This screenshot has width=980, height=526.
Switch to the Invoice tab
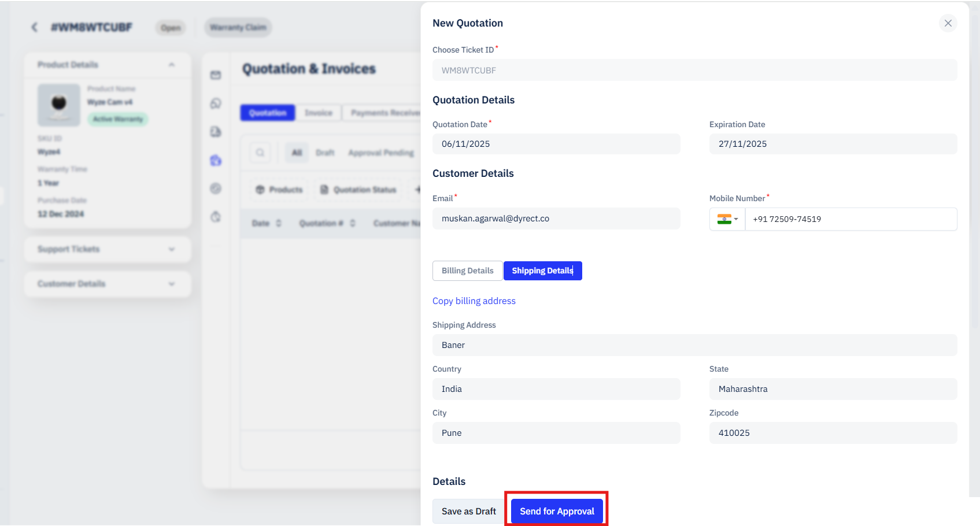(319, 113)
